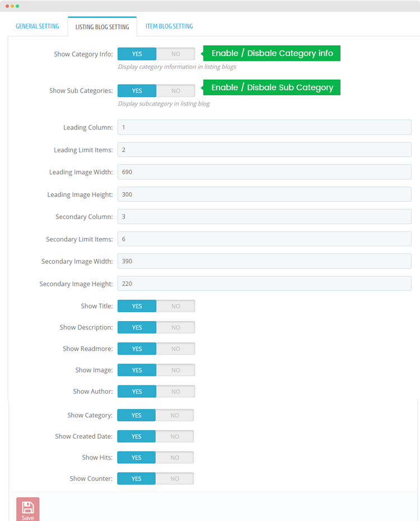Image resolution: width=420 pixels, height=521 pixels.
Task: Click the Secondary Image Height field
Action: pos(265,283)
